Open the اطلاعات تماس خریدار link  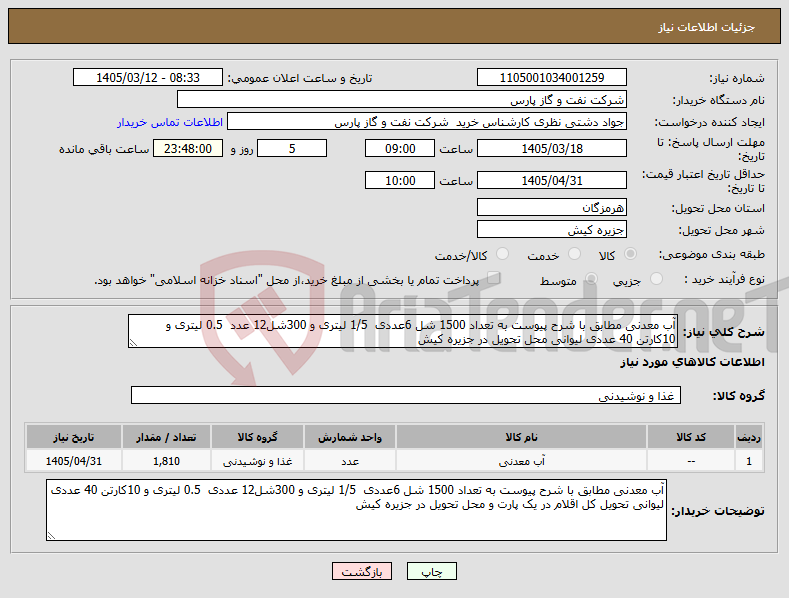[x=170, y=122]
